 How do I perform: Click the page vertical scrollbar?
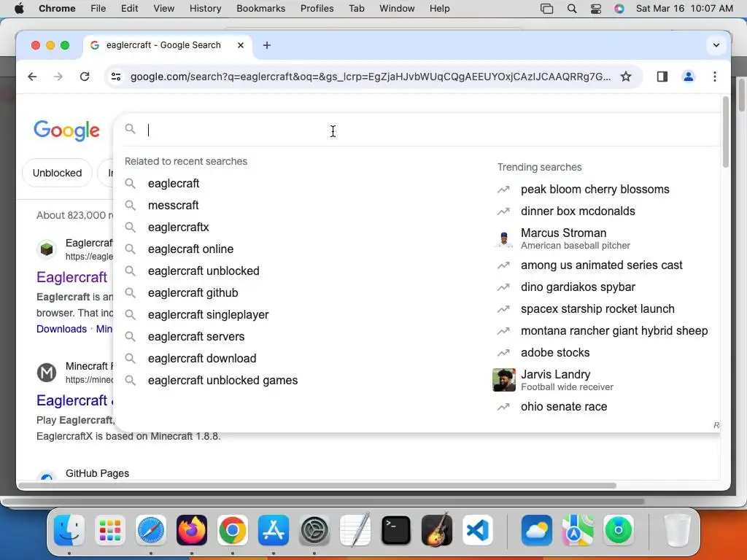pos(725,133)
